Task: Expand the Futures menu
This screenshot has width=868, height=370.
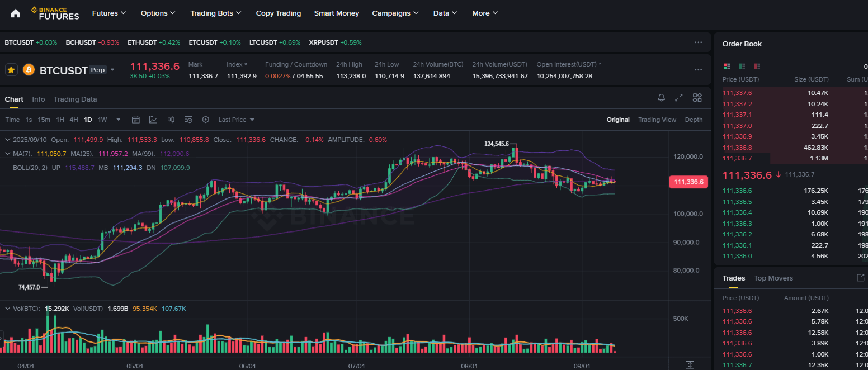Action: pyautogui.click(x=109, y=13)
